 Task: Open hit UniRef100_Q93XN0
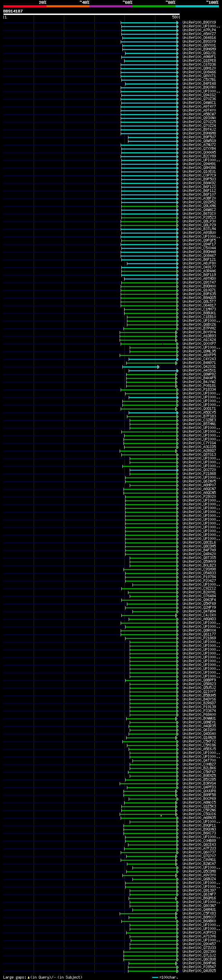point(199,118)
